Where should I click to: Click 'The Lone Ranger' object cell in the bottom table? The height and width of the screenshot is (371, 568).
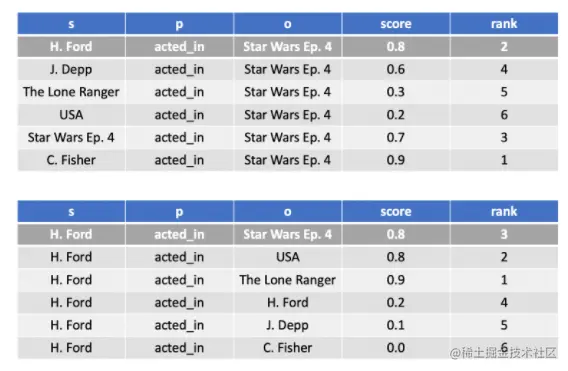288,280
